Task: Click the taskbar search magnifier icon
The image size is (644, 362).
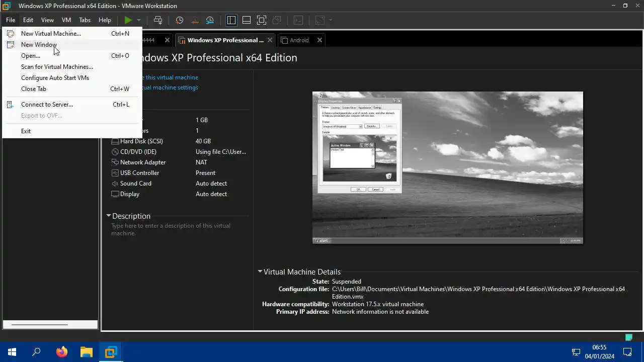Action: [36, 352]
